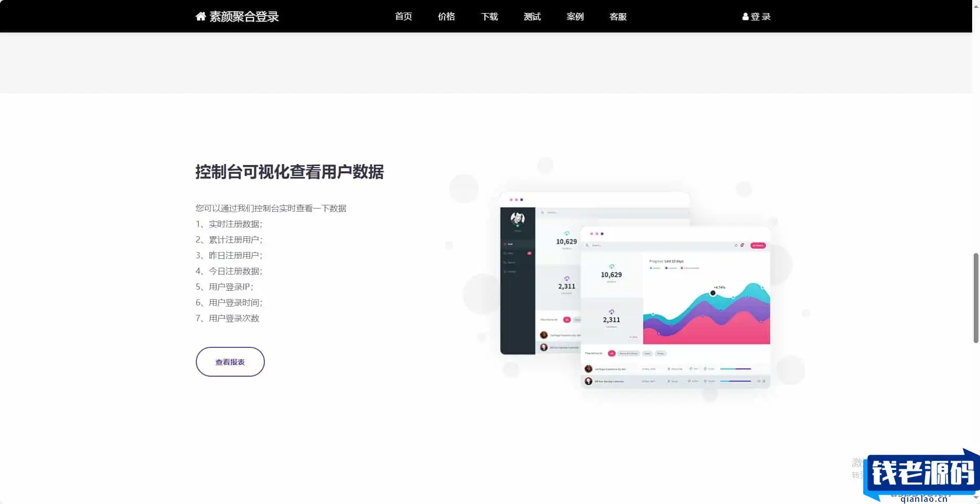980x504 pixels.
Task: Open the 测试 navigation item
Action: 532,16
